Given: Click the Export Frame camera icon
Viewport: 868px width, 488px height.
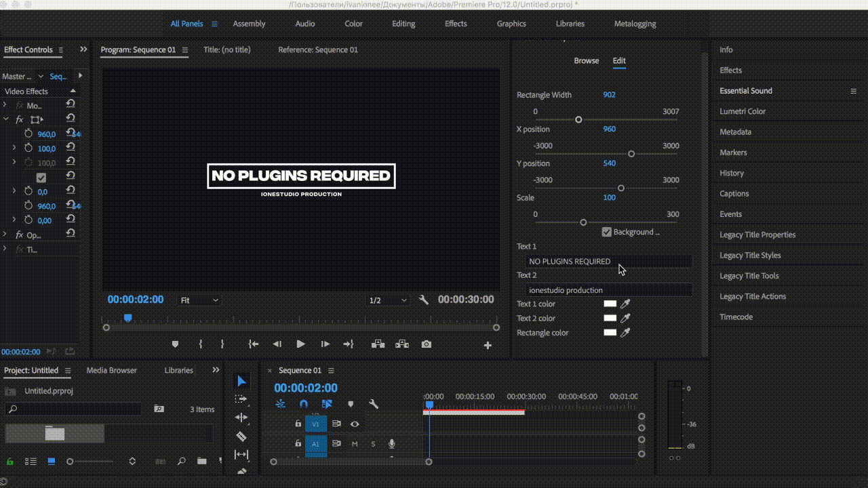Looking at the screenshot, I should click(x=426, y=344).
